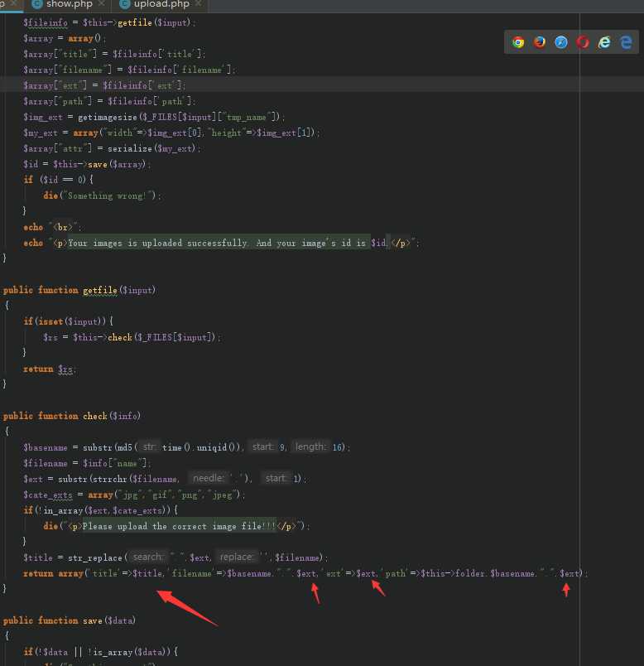
Task: Open preview in Chrome browser icon
Action: tap(518, 42)
